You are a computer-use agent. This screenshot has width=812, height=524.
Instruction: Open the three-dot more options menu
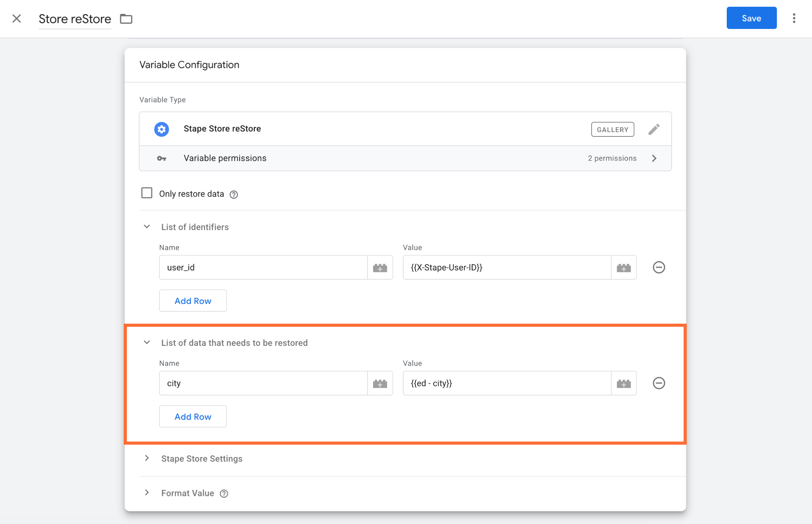794,18
